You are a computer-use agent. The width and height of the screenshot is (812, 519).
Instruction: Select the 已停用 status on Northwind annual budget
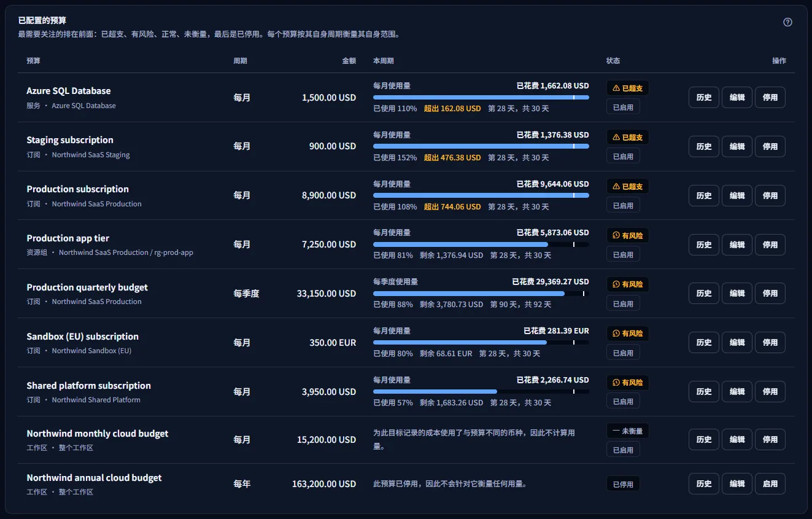pos(623,484)
